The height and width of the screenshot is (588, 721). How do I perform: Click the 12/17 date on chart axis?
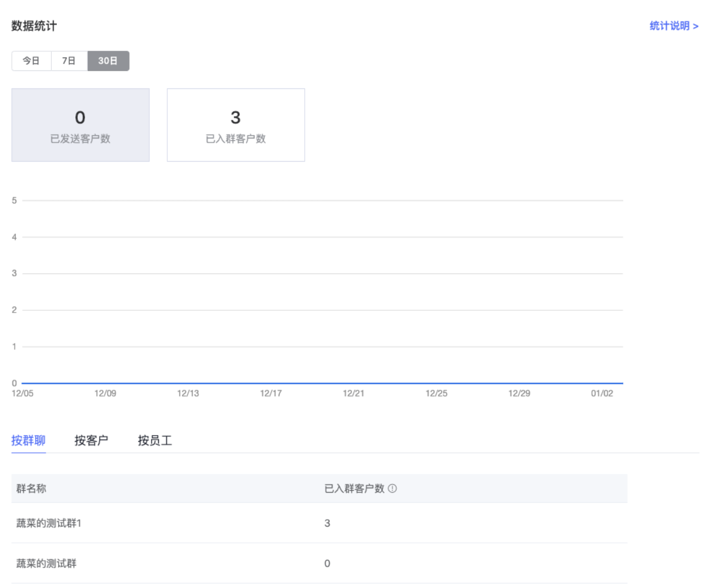point(271,393)
